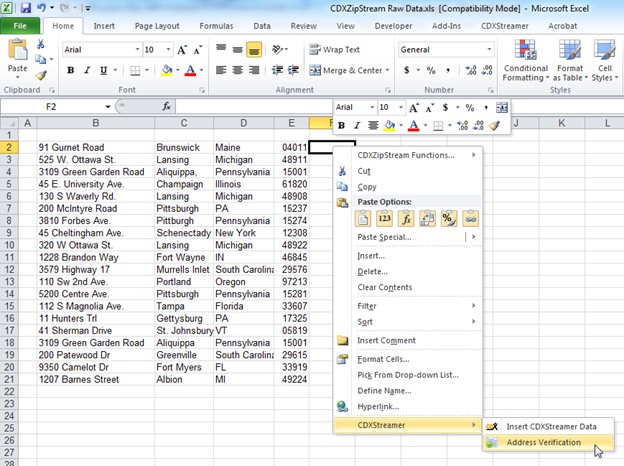This screenshot has height=466, width=624.
Task: Toggle ribbon Top Align button
Action: tap(221, 50)
